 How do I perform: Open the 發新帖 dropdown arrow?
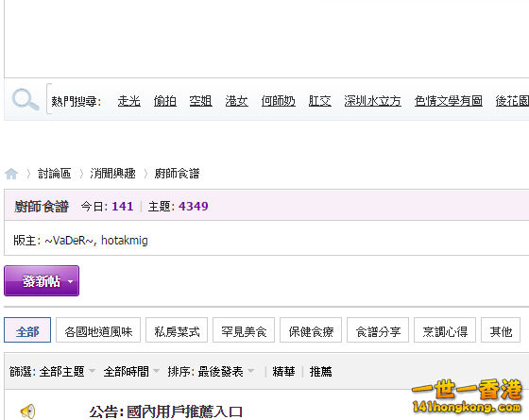70,281
